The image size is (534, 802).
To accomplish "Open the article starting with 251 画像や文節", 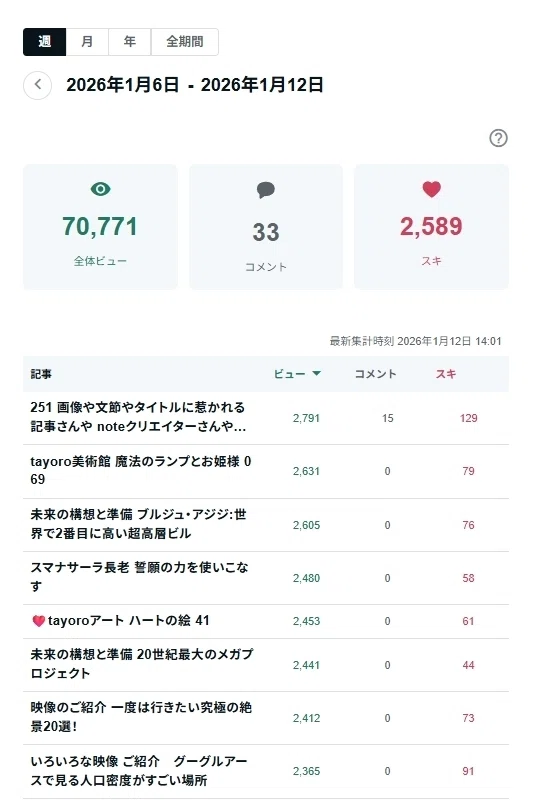I will 138,417.
